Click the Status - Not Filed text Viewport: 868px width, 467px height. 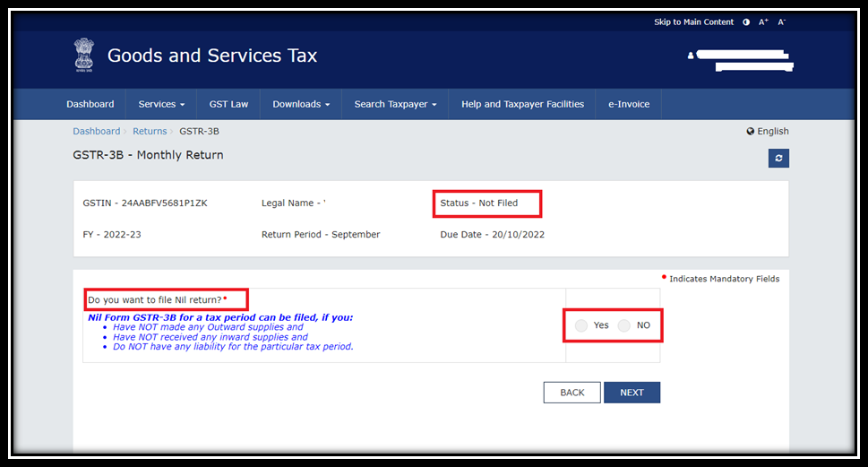coord(479,203)
